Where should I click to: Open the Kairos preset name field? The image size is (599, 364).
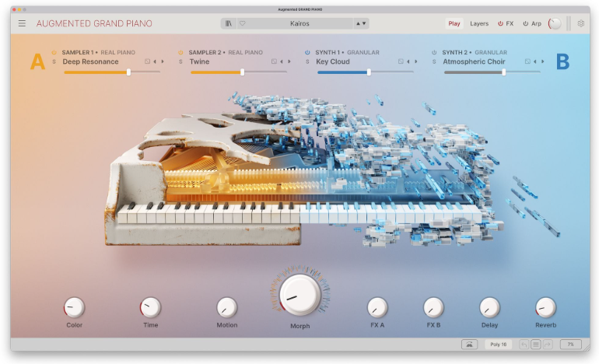pos(299,23)
